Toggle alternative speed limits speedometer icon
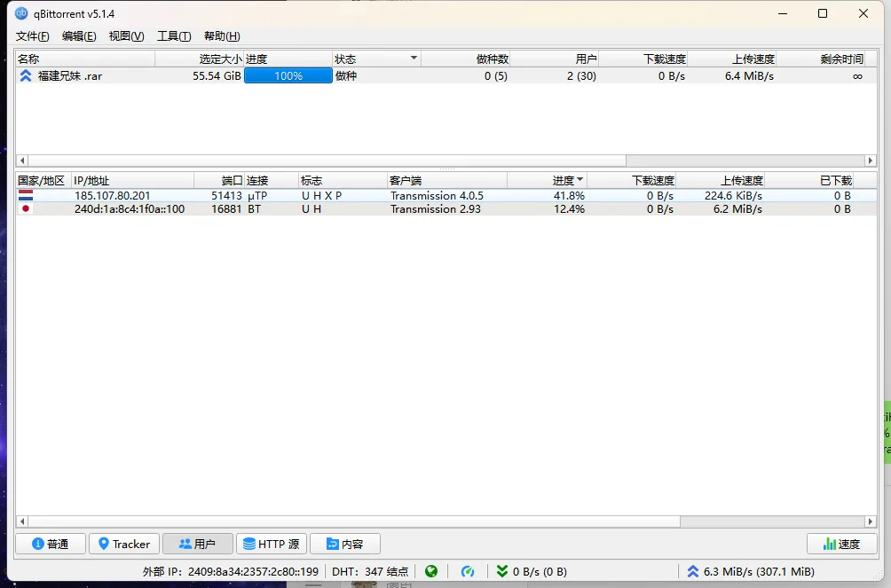Screen dimensions: 891x588 468,572
